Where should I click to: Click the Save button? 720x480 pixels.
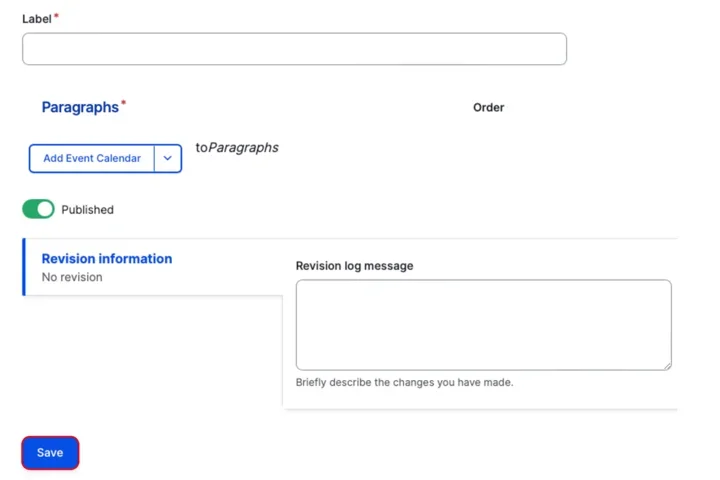click(50, 453)
